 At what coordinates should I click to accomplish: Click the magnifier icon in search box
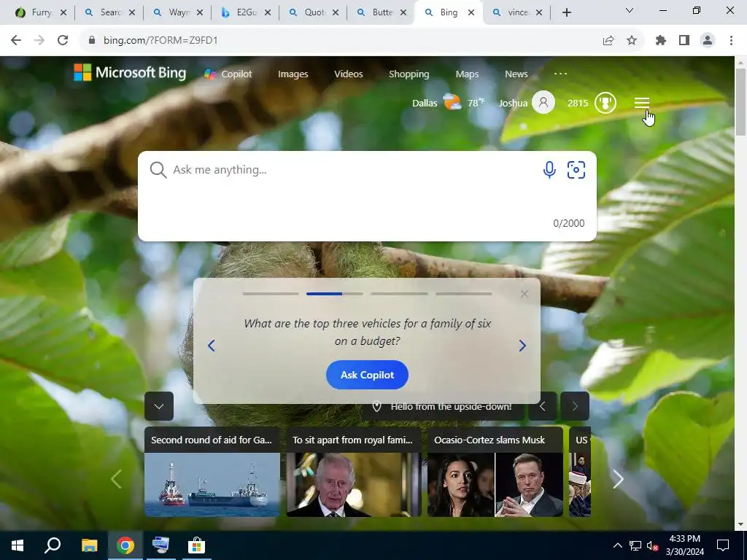(x=158, y=169)
